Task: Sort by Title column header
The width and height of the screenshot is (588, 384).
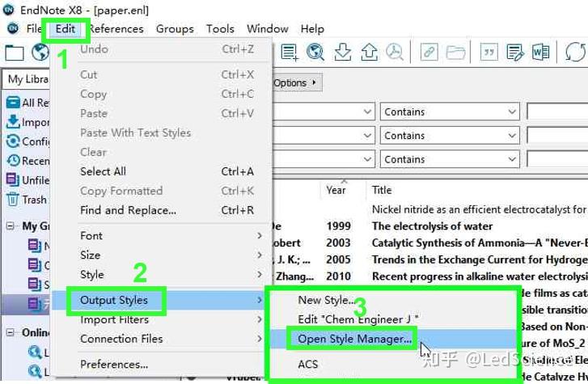Action: 382,190
